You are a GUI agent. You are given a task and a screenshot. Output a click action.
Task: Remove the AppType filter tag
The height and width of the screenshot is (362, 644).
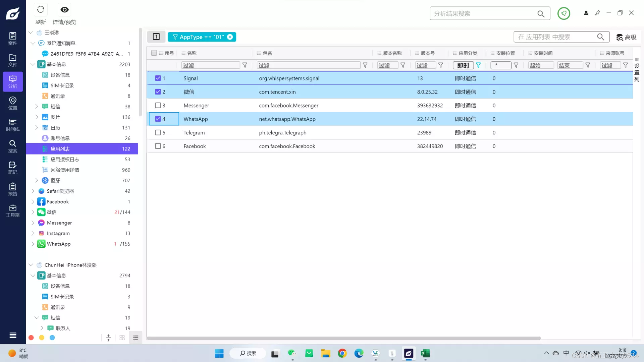click(x=230, y=37)
